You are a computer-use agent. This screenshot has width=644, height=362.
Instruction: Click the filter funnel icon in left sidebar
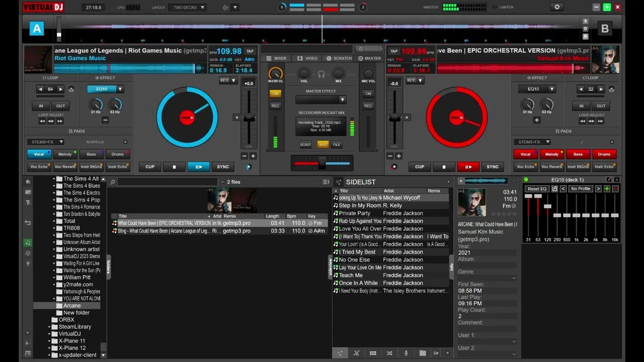(x=28, y=202)
